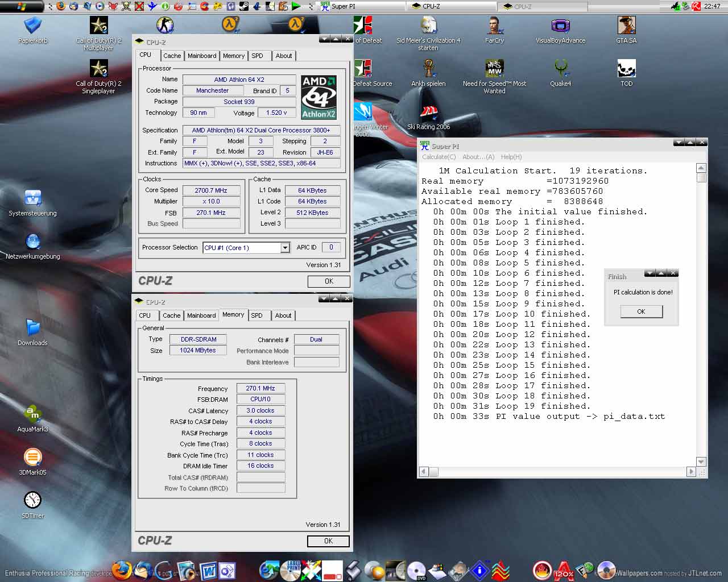728x582 pixels.
Task: Launch VisualBoyAdvance from desktop
Action: tap(560, 26)
